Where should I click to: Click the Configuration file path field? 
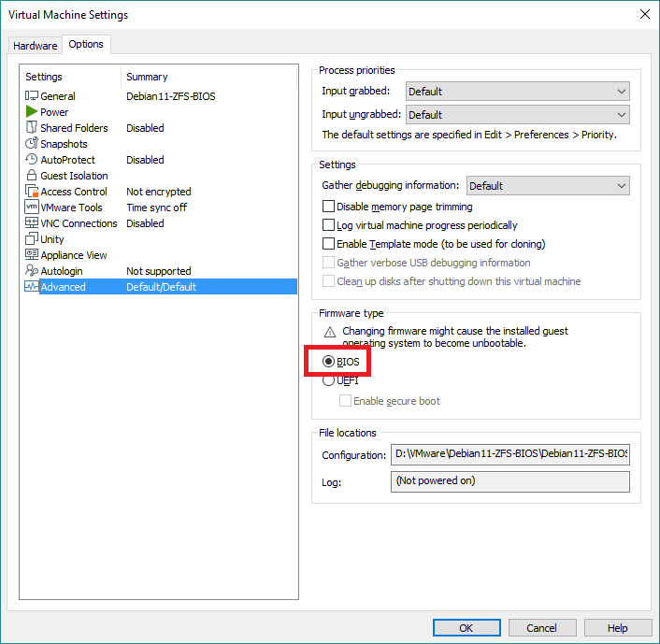tap(509, 455)
